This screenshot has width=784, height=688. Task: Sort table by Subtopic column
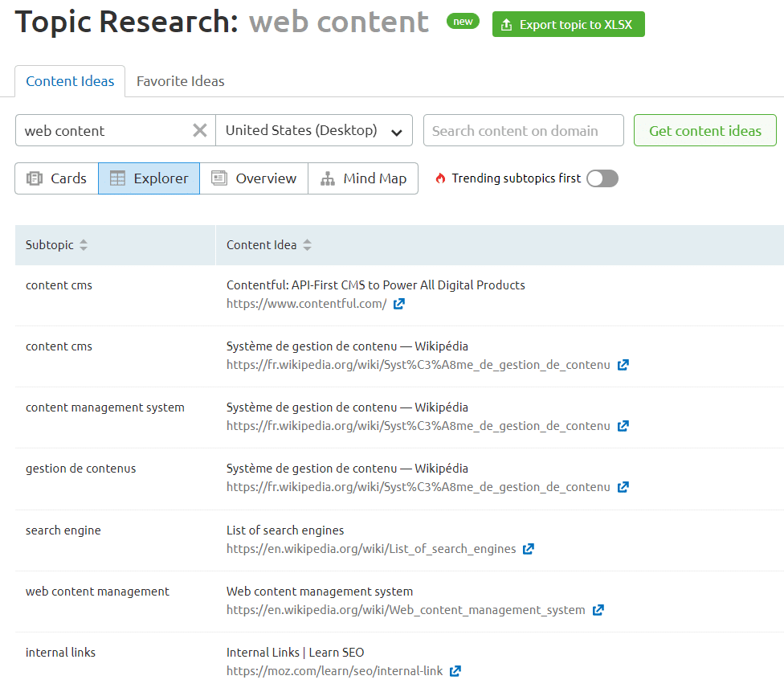coord(84,245)
